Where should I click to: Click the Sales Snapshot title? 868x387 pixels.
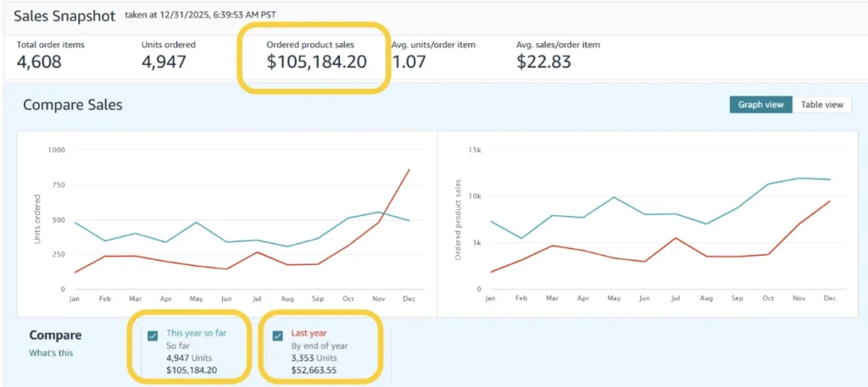(x=64, y=16)
